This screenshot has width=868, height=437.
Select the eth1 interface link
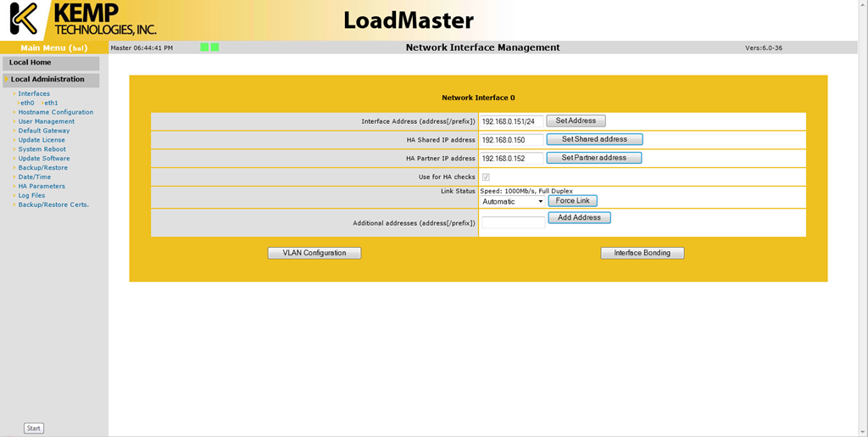coord(51,103)
